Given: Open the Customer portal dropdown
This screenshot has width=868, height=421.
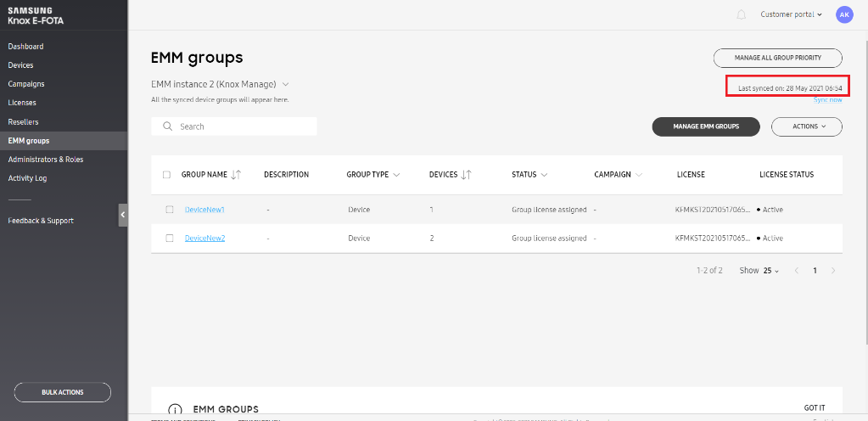Looking at the screenshot, I should click(791, 14).
